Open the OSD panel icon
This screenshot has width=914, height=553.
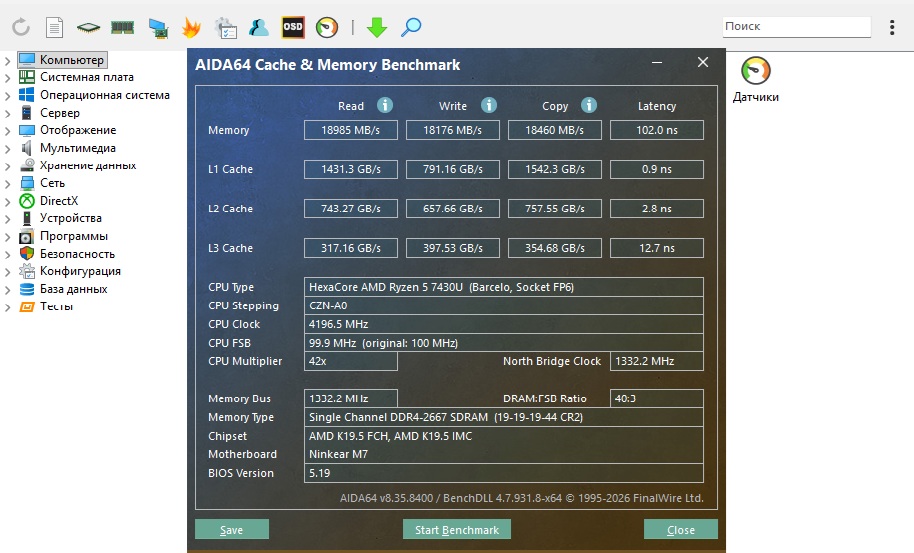(x=293, y=27)
